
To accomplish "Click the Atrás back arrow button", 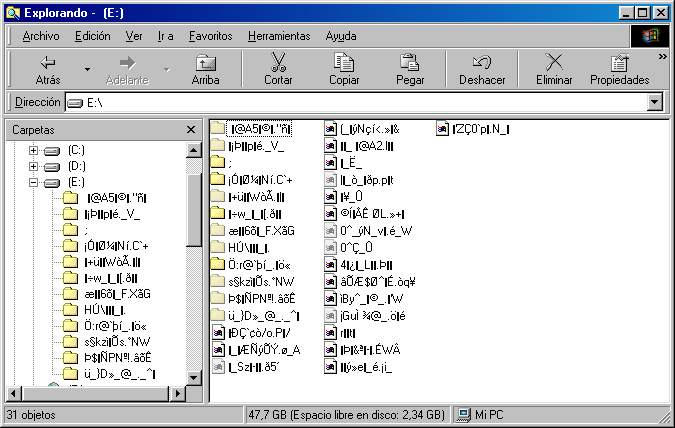I will [47, 69].
